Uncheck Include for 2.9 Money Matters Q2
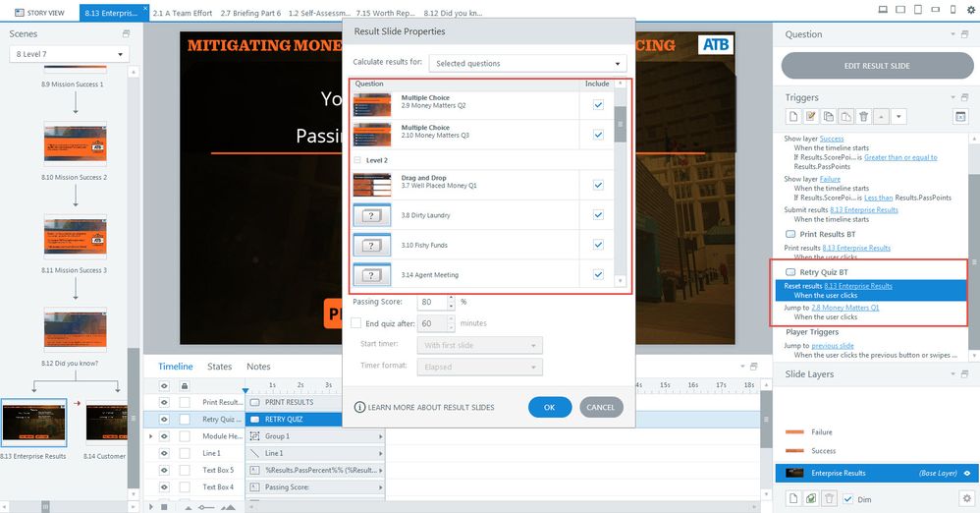Image resolution: width=980 pixels, height=513 pixels. pos(598,105)
